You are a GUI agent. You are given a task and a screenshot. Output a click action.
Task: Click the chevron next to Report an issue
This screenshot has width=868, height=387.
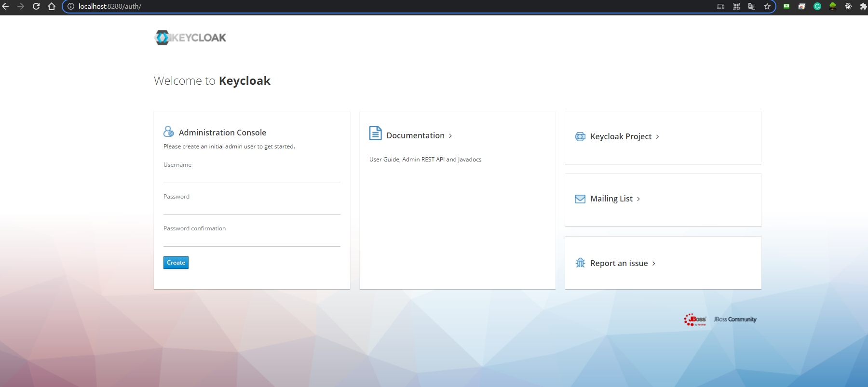(654, 264)
